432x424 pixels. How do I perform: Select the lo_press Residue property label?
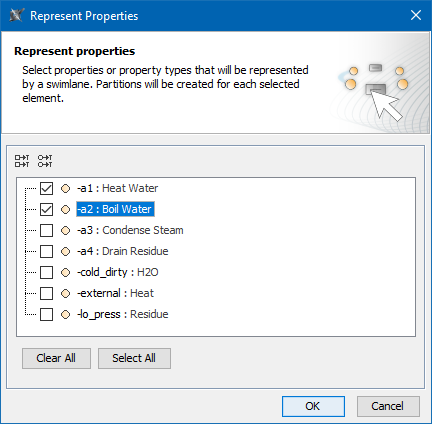coord(123,314)
